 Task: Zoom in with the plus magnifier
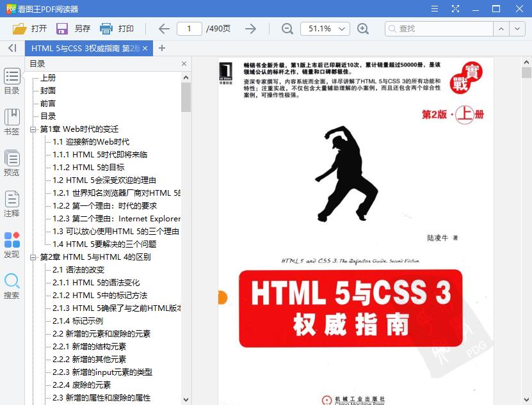363,29
